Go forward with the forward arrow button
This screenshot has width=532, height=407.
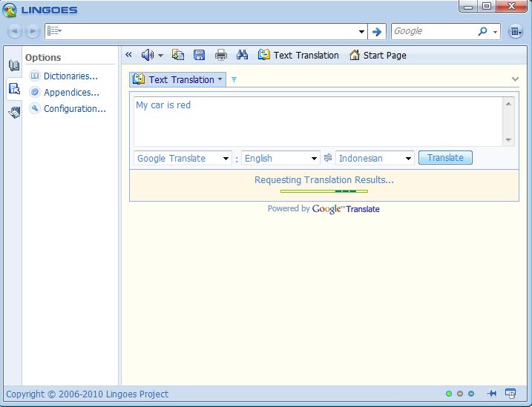point(33,31)
